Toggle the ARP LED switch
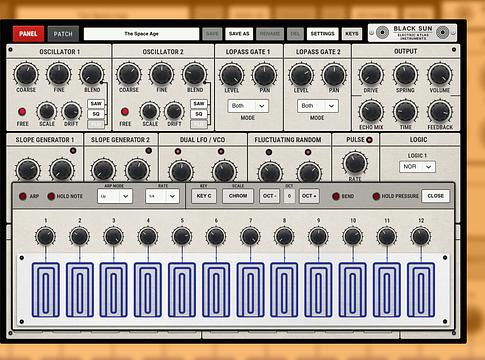 coord(23,196)
